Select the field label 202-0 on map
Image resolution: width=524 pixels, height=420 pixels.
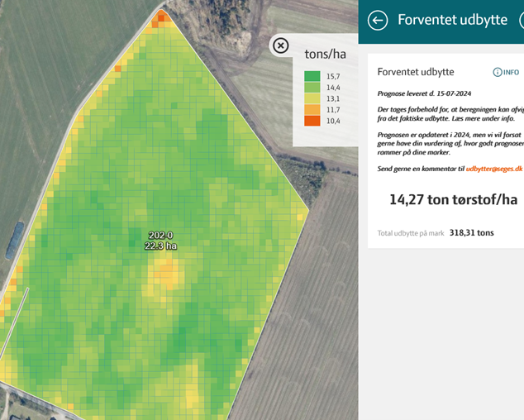pos(161,235)
